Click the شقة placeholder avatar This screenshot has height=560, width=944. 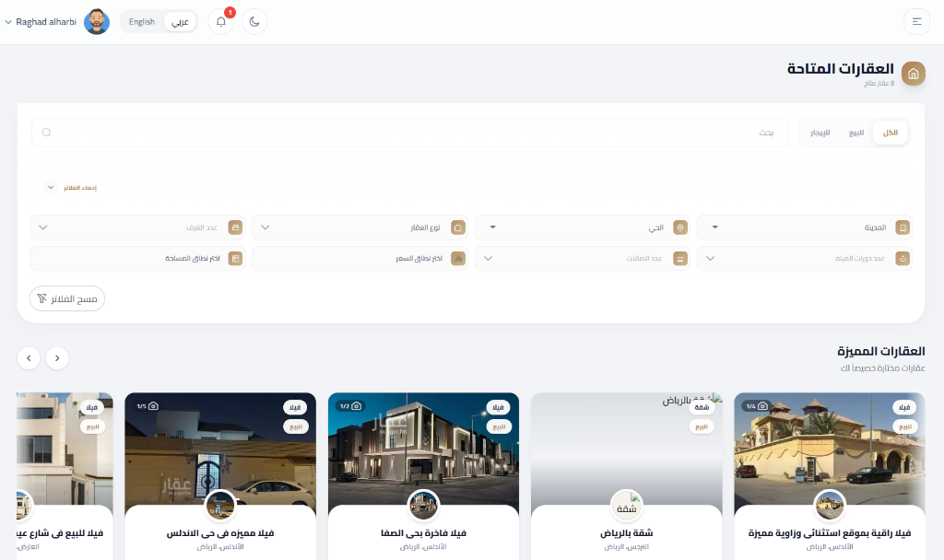tap(626, 506)
